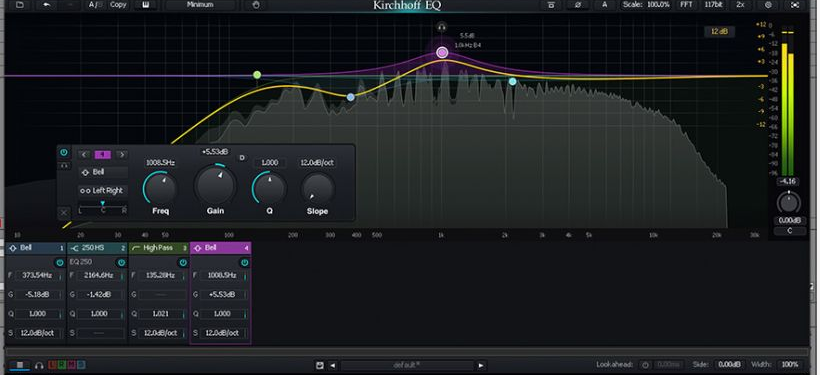Viewport: 820px width, 375px height.
Task: Click the headphone solo icon above band 4
Action: (442, 27)
